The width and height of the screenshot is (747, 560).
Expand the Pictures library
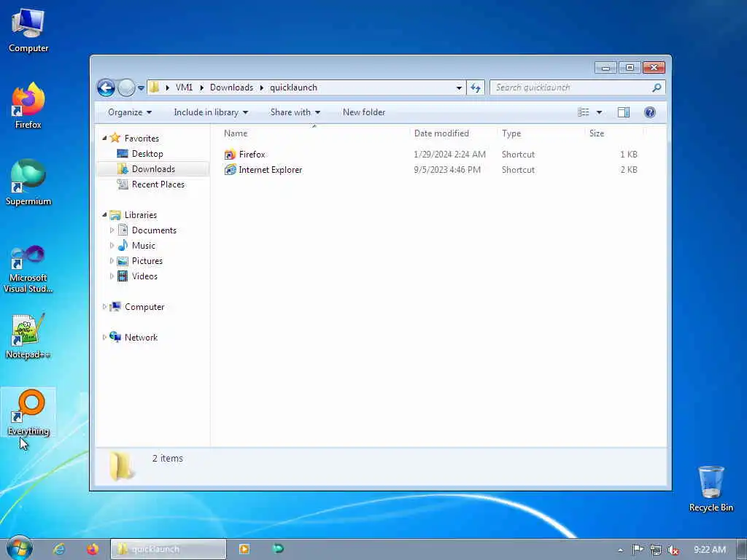click(x=112, y=261)
